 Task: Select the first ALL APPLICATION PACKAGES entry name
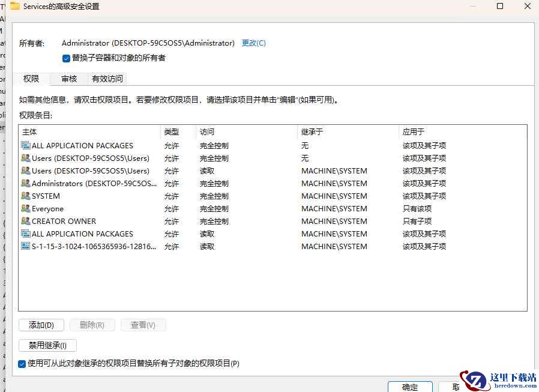click(82, 145)
